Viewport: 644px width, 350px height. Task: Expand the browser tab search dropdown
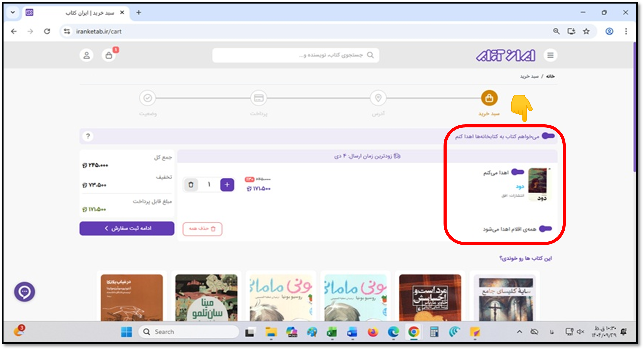coord(13,12)
